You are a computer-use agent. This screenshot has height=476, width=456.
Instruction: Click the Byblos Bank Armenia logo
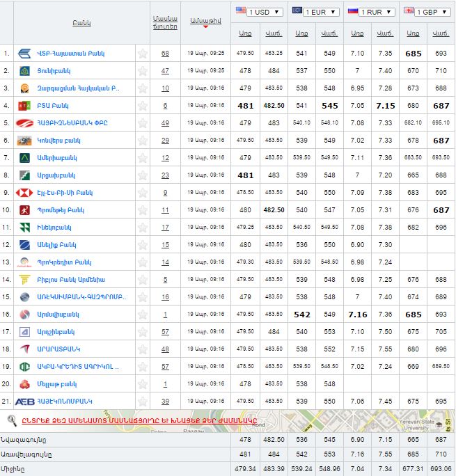(x=24, y=280)
